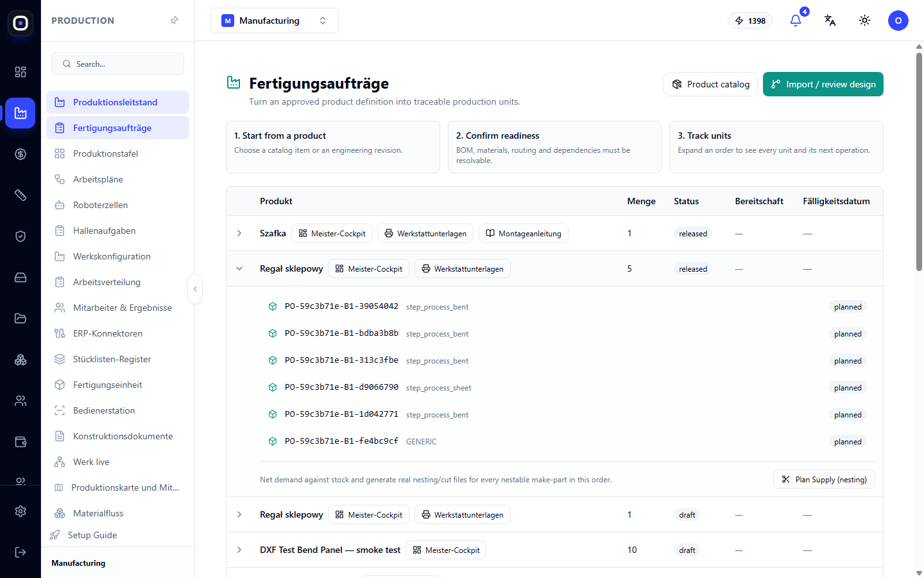Click the 1398 credits lightning badge
This screenshot has height=578, width=924.
750,21
